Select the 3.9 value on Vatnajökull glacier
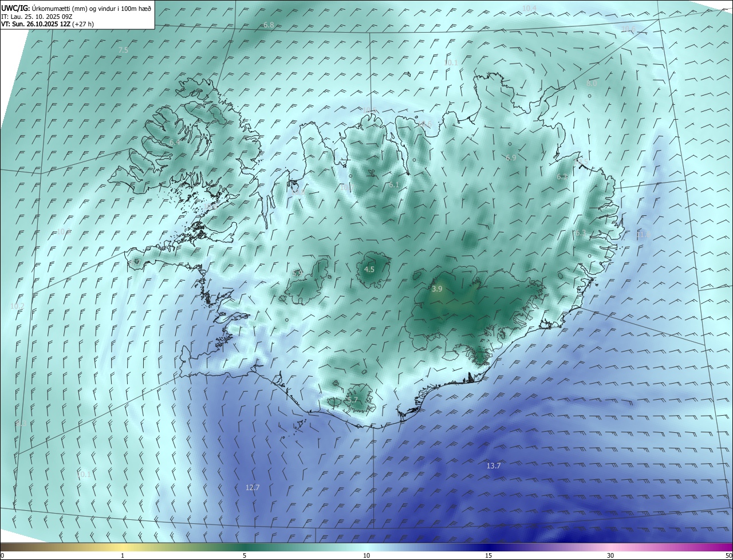This screenshot has height=560, width=733. [437, 289]
